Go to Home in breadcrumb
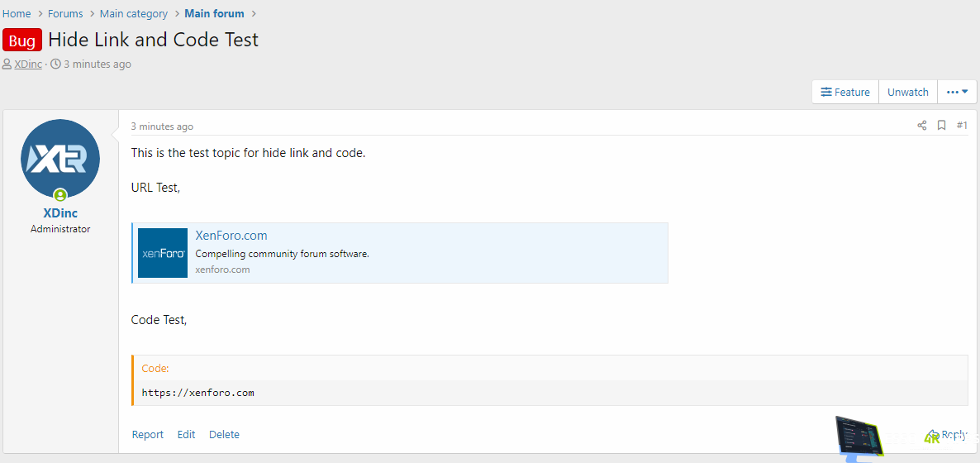The width and height of the screenshot is (980, 463). [x=17, y=13]
